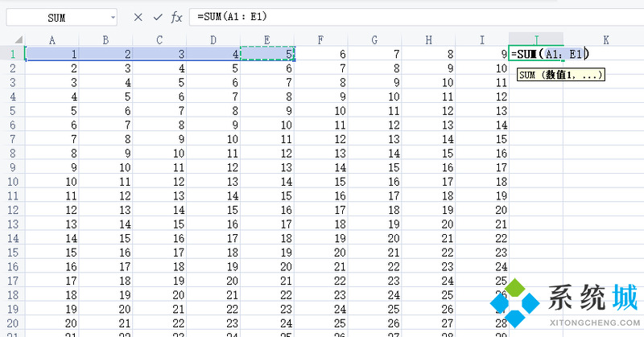Click cell A1 containing 1
The image size is (644, 337).
click(x=52, y=54)
